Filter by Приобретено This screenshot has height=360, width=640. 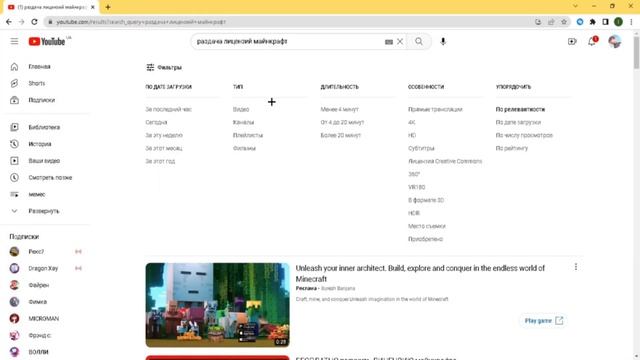[x=425, y=239]
